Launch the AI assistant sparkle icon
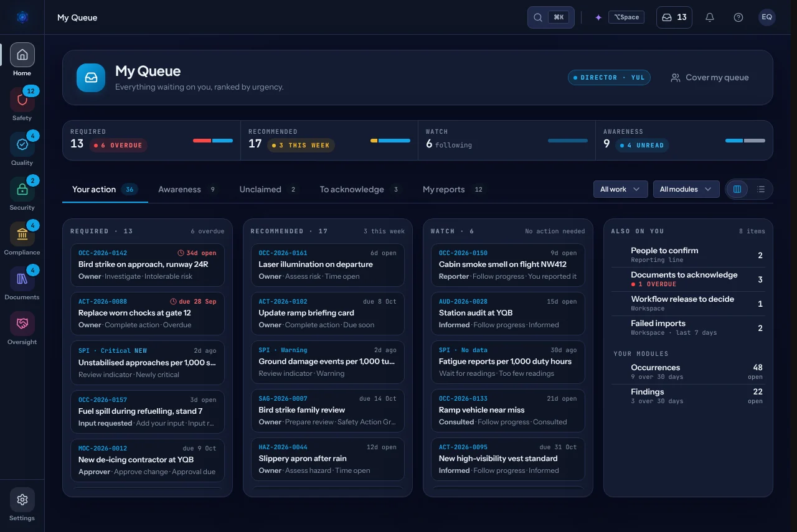The image size is (797, 532). coord(598,17)
